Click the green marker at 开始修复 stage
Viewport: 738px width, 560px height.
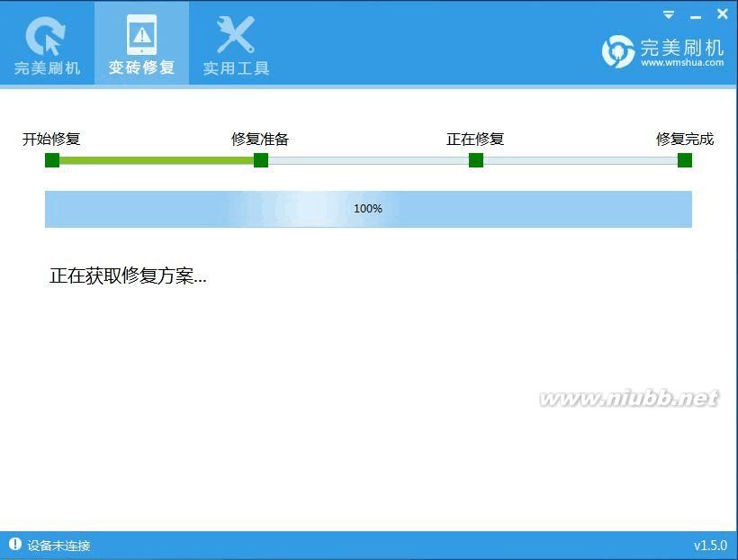(x=52, y=159)
